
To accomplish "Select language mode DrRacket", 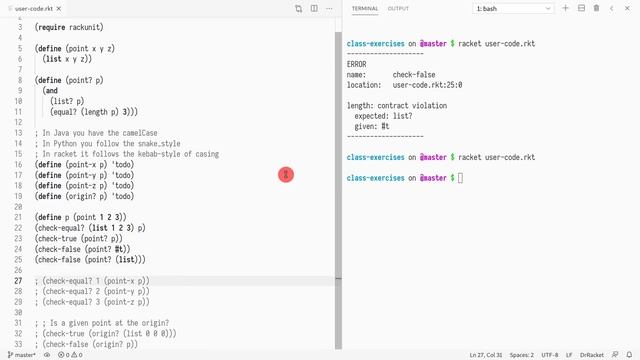I will (x=591, y=355).
